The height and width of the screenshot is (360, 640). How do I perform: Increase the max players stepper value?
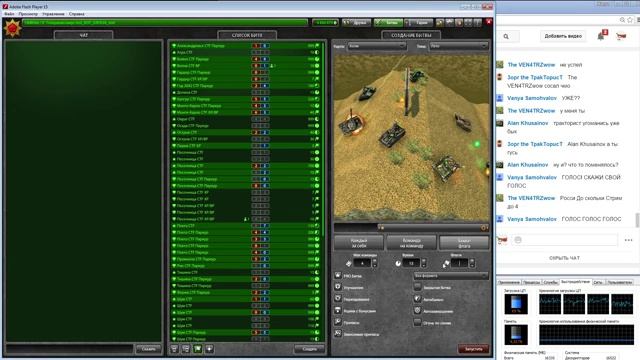[375, 261]
